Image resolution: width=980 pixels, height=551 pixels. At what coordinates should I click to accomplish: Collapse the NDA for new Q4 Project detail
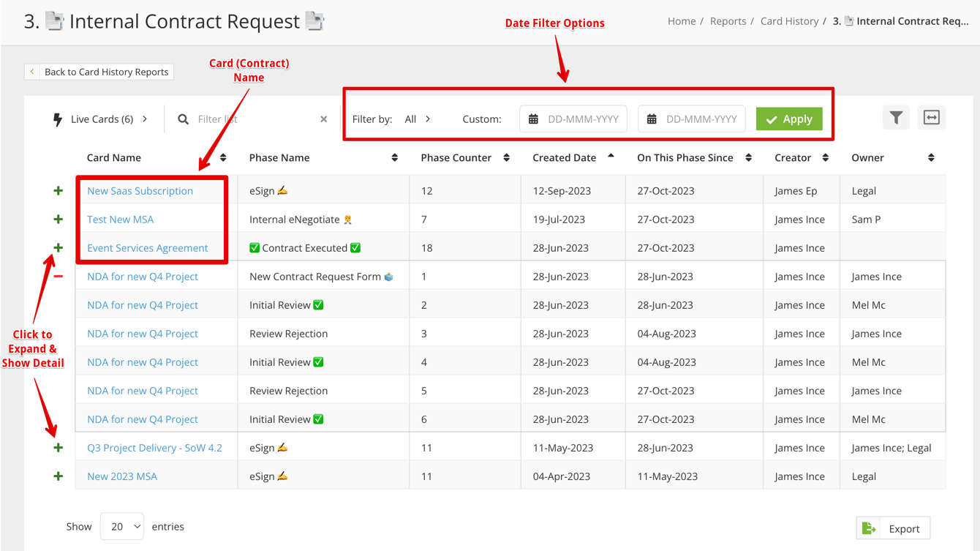[x=58, y=277]
